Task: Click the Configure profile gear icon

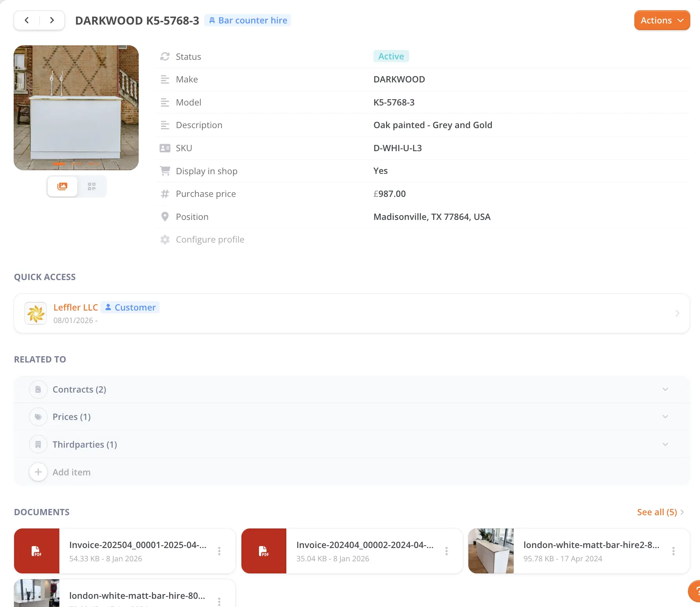Action: [x=165, y=239]
